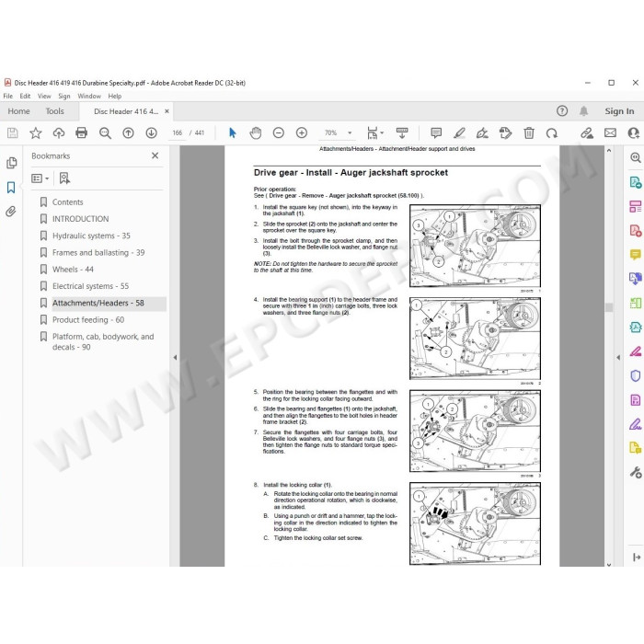
Task: Open the Find text magnifier tool
Action: click(x=105, y=133)
